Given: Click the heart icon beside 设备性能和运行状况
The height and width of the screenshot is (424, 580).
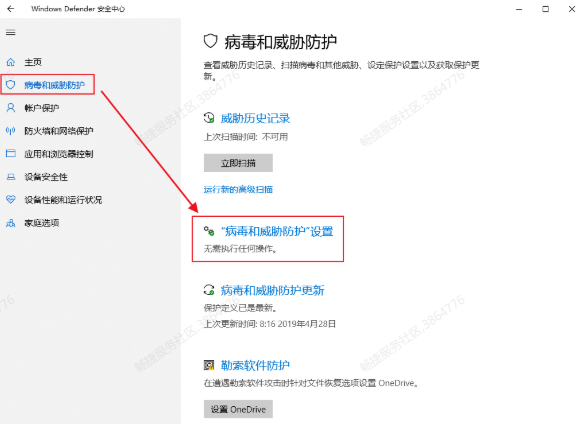Looking at the screenshot, I should click(x=11, y=200).
